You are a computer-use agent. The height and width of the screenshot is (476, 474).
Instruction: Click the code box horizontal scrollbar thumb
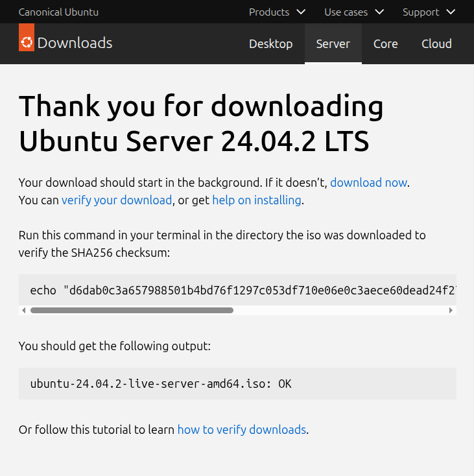click(132, 310)
